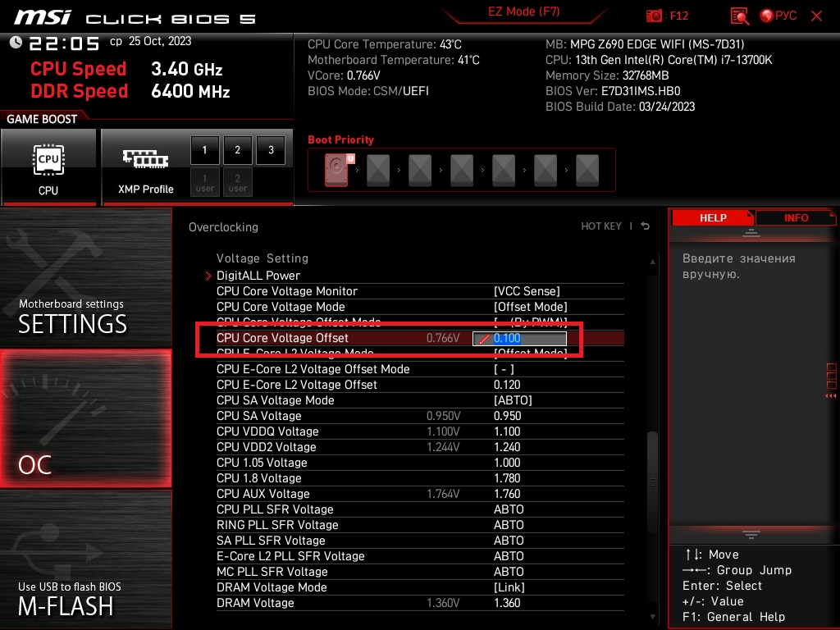840x630 pixels.
Task: Click scrollbar up arrow in Overclocking list
Action: [652, 262]
